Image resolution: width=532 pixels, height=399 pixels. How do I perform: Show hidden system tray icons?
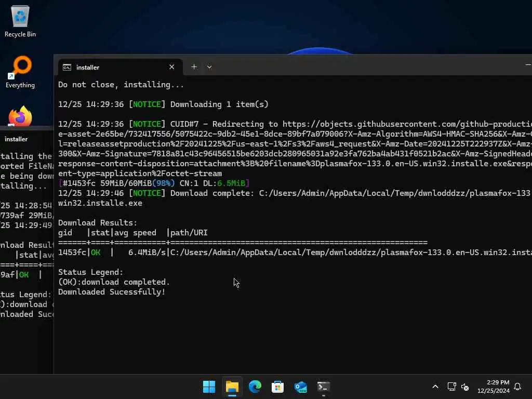tap(435, 387)
